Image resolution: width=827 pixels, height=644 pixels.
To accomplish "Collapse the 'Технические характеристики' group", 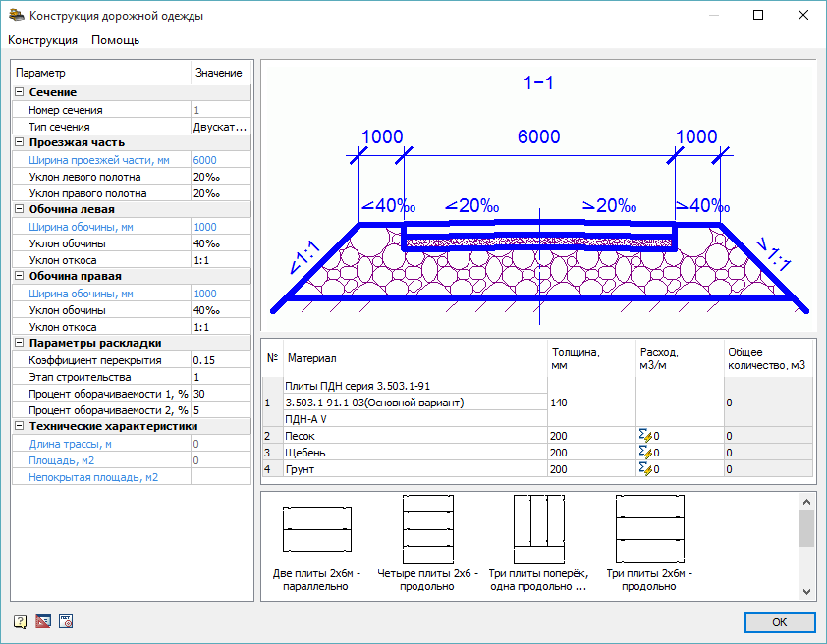I will [19, 427].
